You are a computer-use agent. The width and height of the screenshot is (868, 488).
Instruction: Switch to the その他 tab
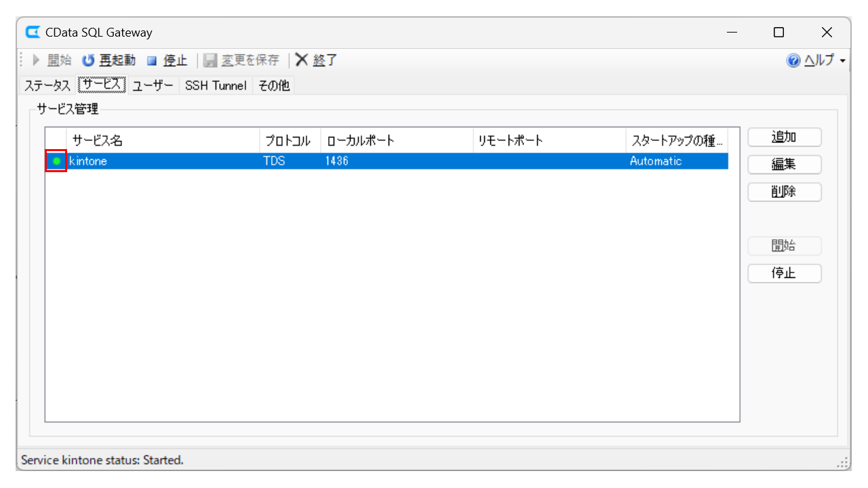pyautogui.click(x=274, y=85)
